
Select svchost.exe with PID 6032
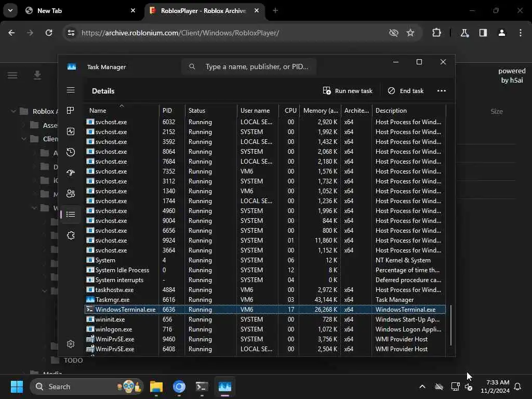[x=265, y=122]
